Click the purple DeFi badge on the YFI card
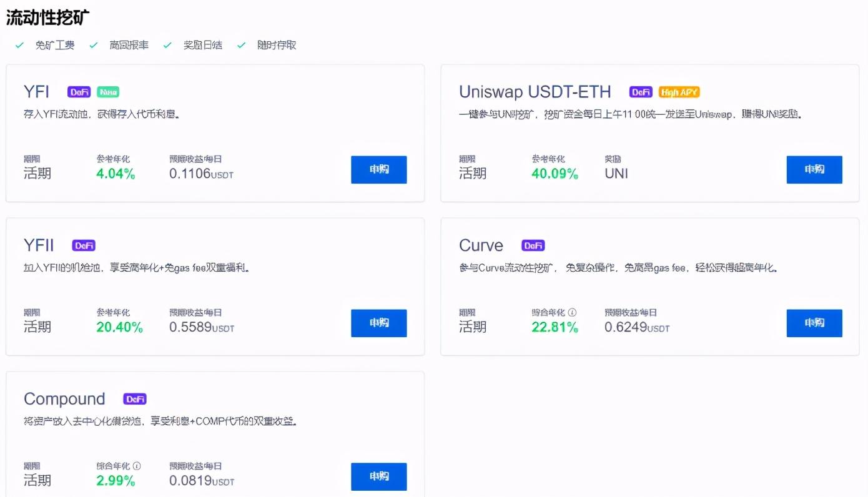 point(79,92)
